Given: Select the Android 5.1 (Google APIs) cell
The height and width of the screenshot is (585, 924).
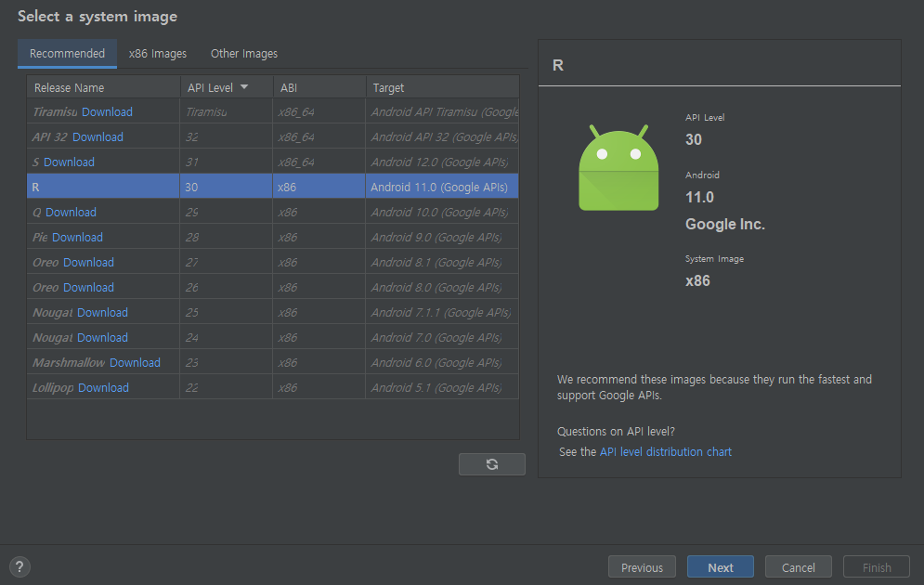Looking at the screenshot, I should pos(442,387).
